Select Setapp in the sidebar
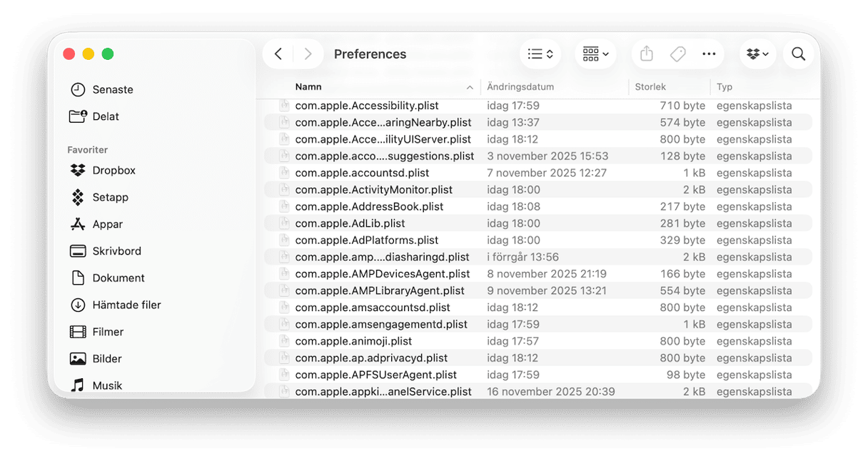868x461 pixels. click(x=110, y=198)
